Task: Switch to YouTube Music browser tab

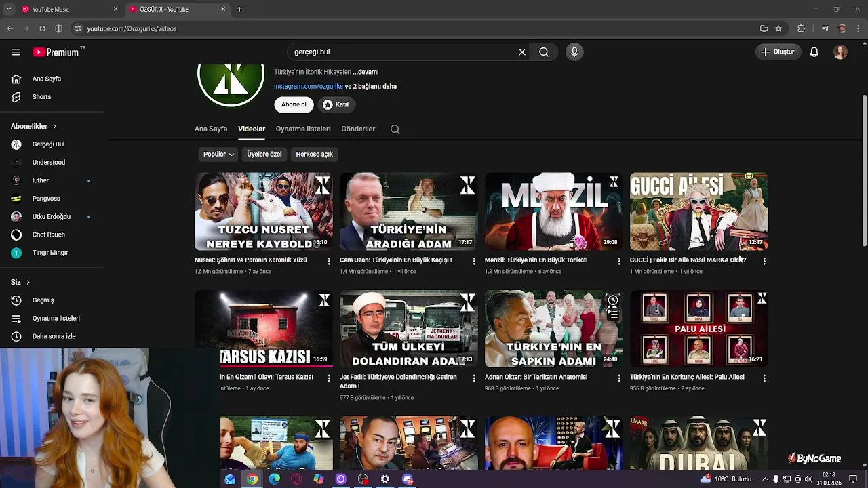Action: click(x=69, y=9)
